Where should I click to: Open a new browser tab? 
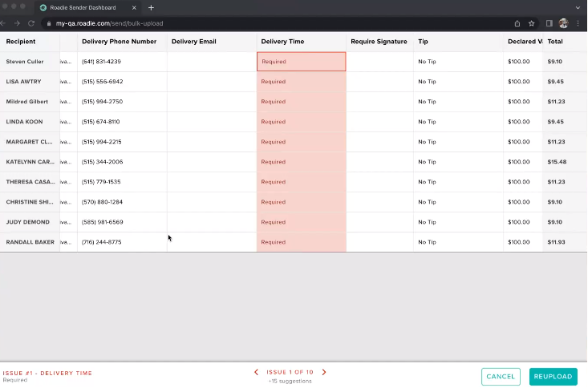click(151, 7)
